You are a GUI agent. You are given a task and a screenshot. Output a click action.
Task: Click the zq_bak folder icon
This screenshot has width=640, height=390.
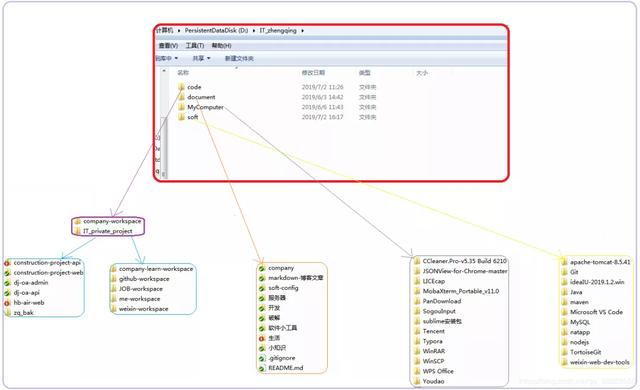pyautogui.click(x=7, y=312)
